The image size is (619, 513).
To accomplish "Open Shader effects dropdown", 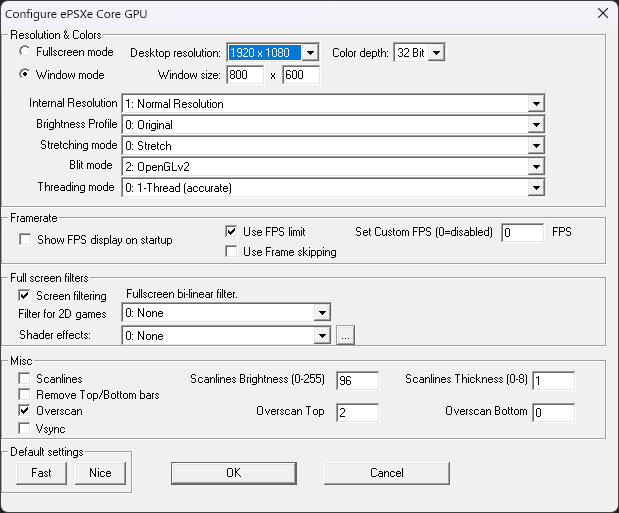I will tap(322, 336).
